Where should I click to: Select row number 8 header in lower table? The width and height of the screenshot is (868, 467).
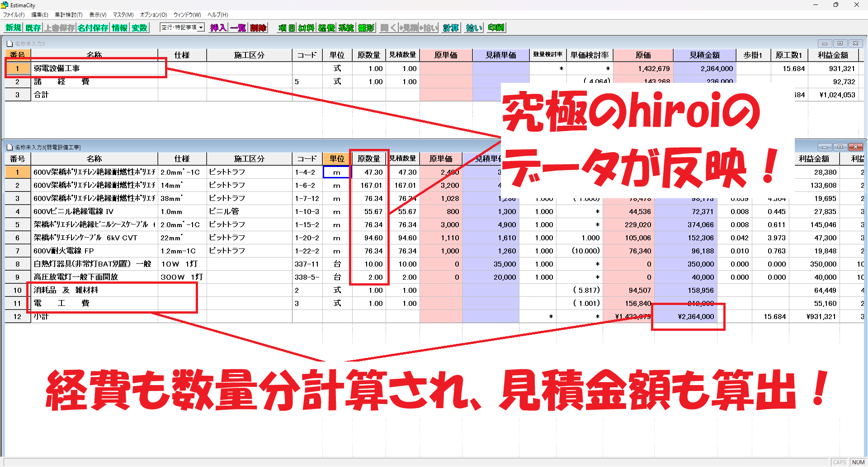[x=18, y=264]
